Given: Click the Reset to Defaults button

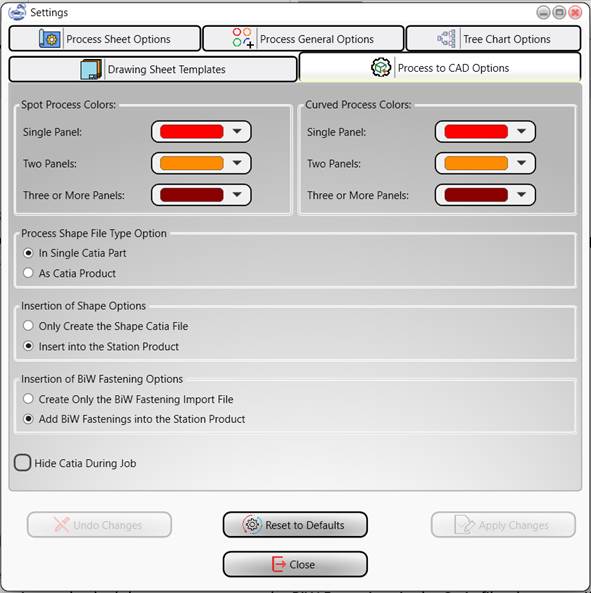Looking at the screenshot, I should (x=295, y=525).
